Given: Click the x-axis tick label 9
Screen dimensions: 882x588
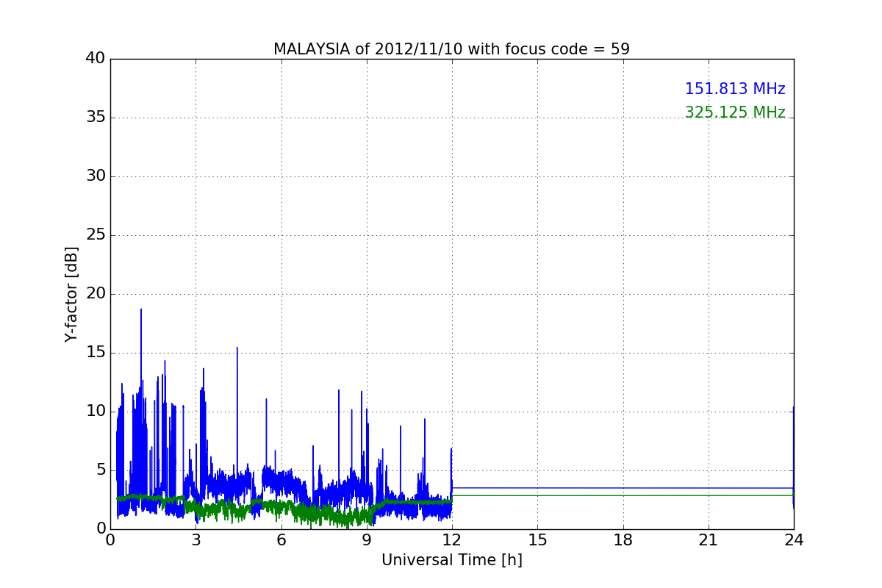Looking at the screenshot, I should click(x=367, y=540).
